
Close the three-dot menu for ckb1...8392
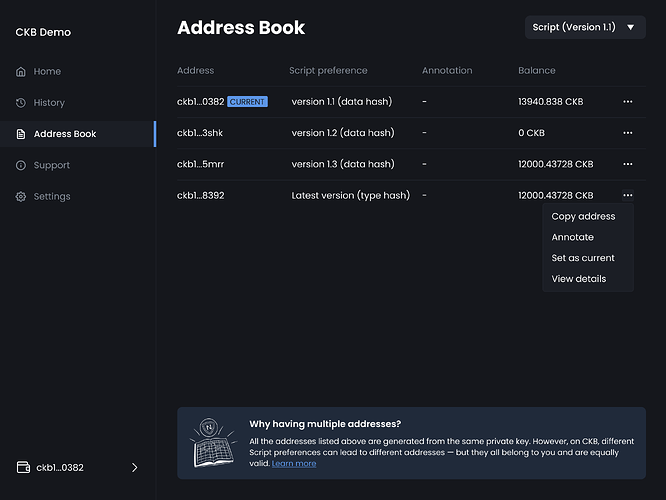click(627, 195)
